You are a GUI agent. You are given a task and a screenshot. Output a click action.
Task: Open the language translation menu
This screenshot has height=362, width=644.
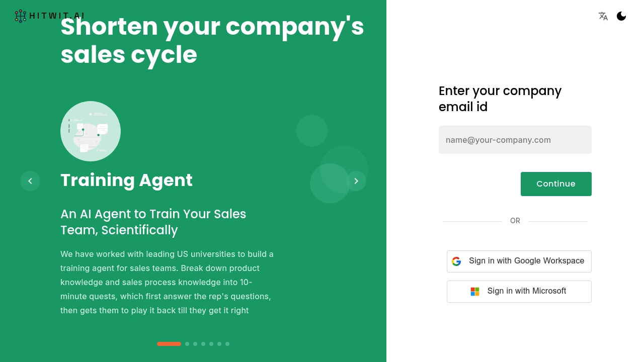pos(603,16)
